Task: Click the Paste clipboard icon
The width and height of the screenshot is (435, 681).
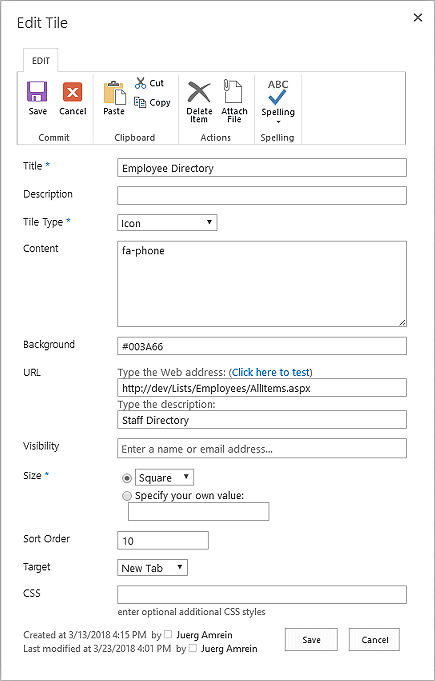Action: [114, 92]
